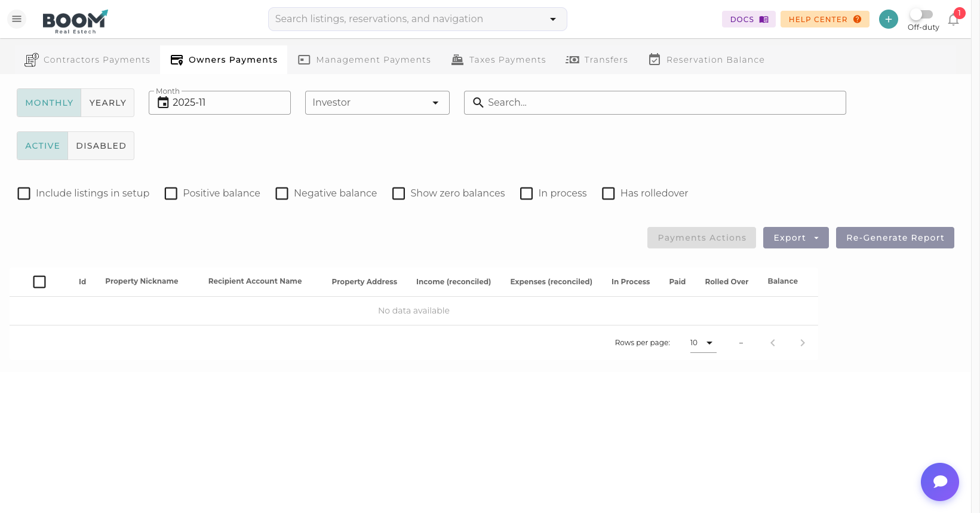Sort by Property Address column
The image size is (980, 513).
point(364,282)
